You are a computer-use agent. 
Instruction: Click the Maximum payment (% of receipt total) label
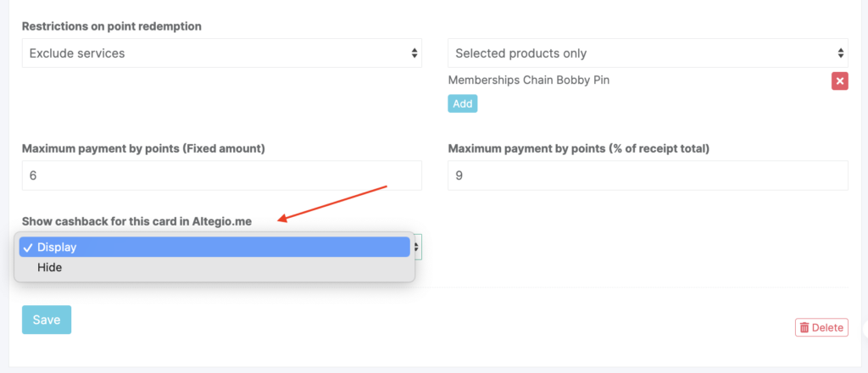pos(578,148)
